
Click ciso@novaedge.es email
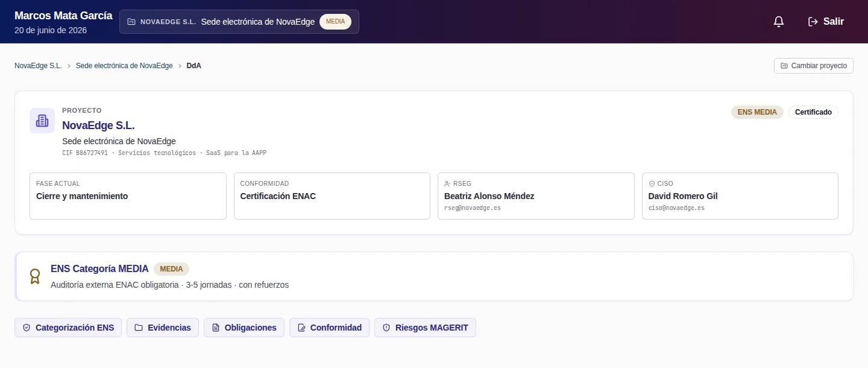click(676, 208)
